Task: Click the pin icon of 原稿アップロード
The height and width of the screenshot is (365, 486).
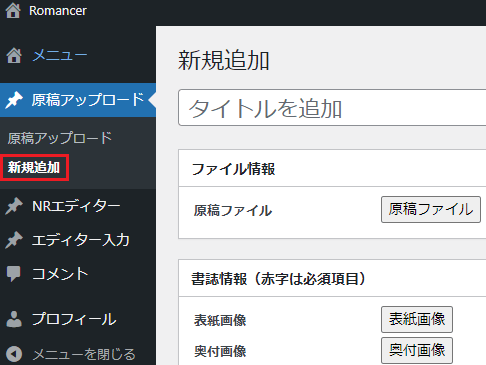Action: (x=14, y=100)
